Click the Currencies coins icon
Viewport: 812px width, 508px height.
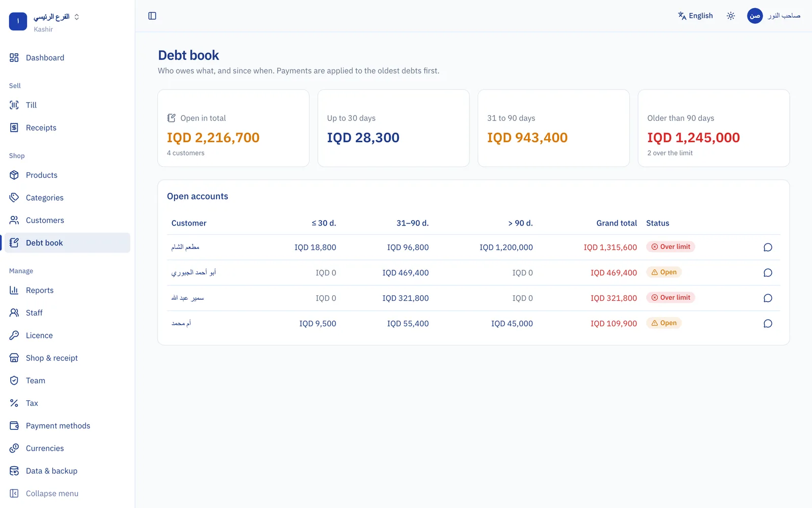coord(14,448)
